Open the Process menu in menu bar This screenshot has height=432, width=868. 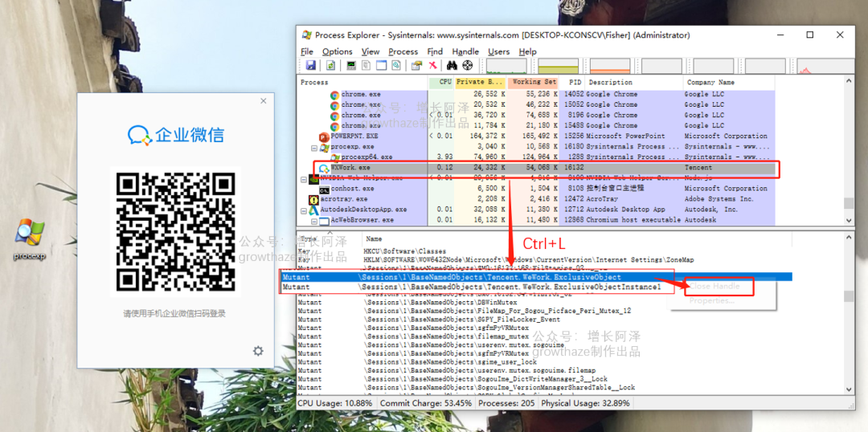403,51
